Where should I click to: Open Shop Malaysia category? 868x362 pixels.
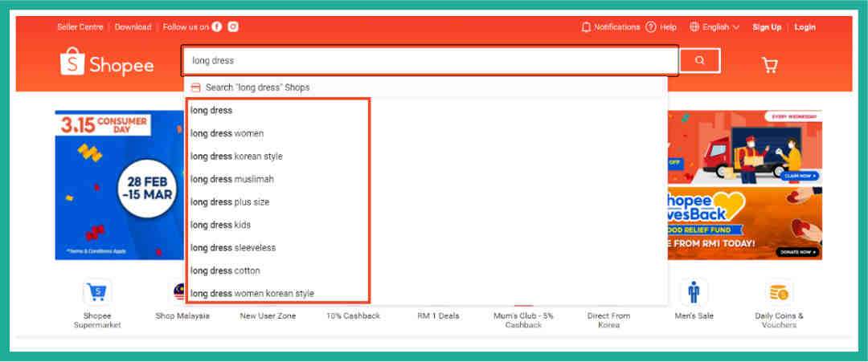182,316
